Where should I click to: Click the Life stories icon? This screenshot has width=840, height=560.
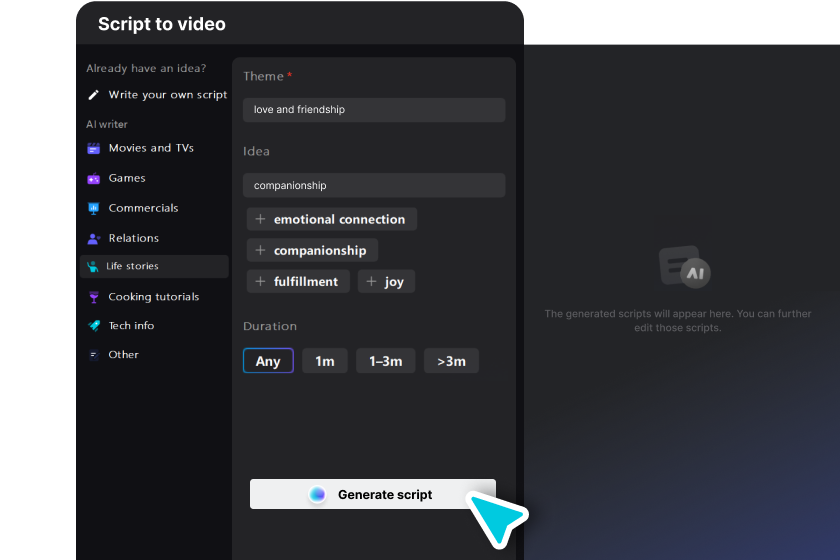pyautogui.click(x=93, y=266)
